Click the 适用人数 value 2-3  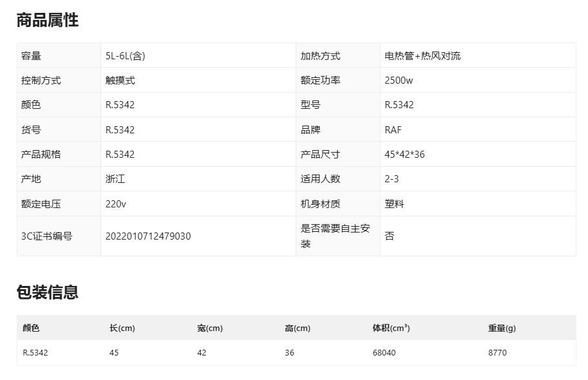tap(392, 179)
